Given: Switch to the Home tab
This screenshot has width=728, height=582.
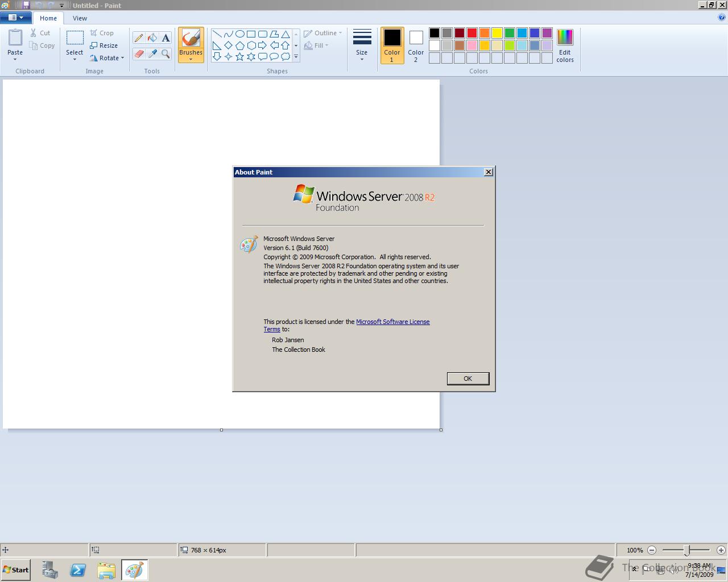Looking at the screenshot, I should pyautogui.click(x=48, y=18).
